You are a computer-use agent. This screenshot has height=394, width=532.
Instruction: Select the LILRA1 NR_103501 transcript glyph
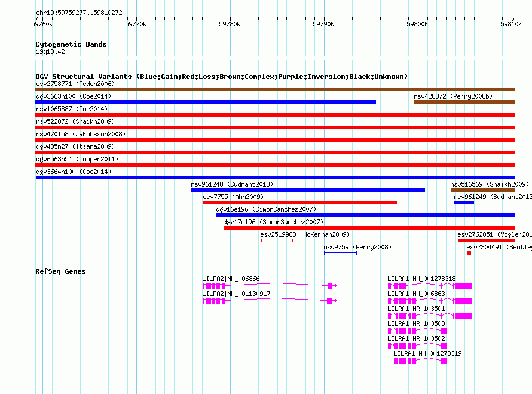tap(429, 316)
